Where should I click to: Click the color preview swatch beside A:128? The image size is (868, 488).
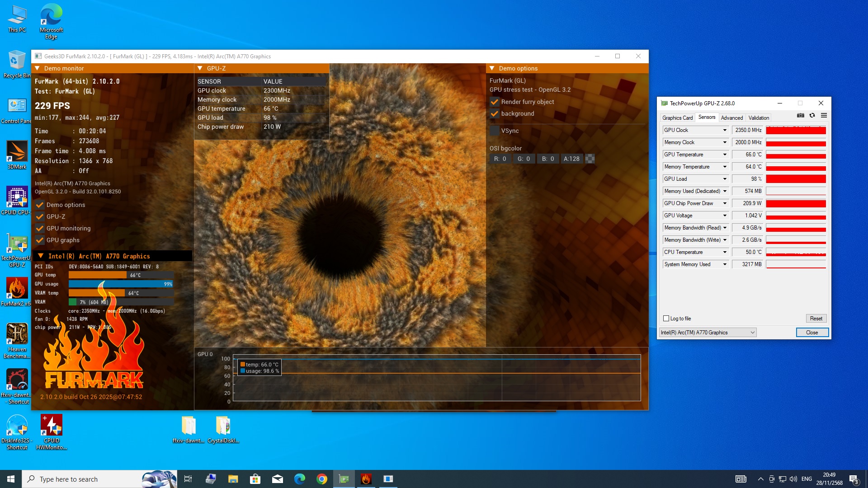point(590,159)
